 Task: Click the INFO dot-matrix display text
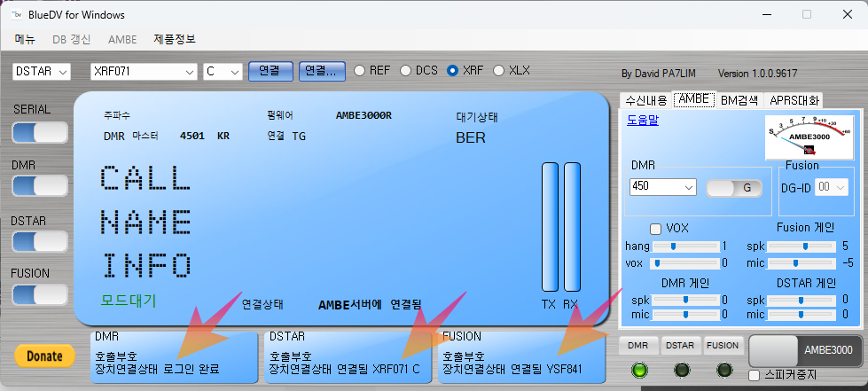145,265
